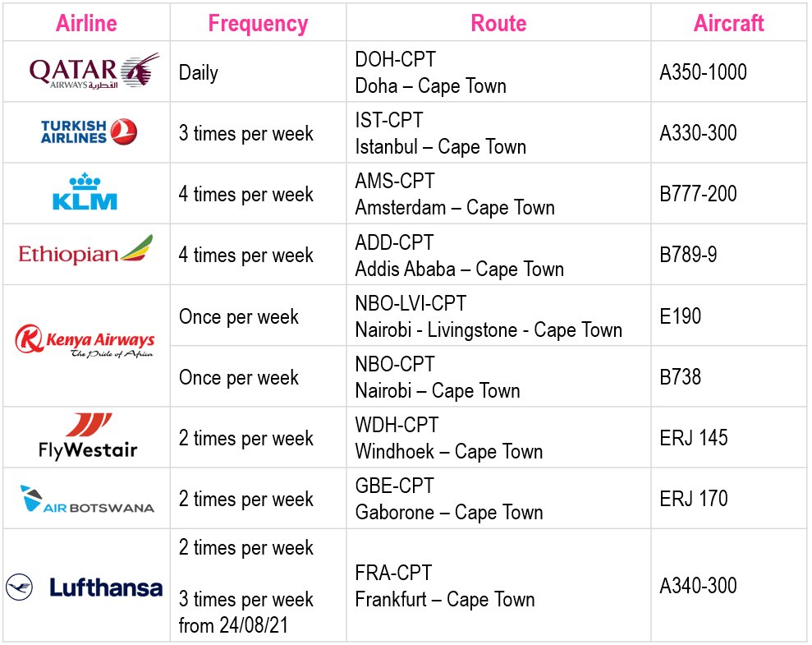This screenshot has height=645, width=812.
Task: Select the A350-1000 aircraft cell
Action: click(728, 71)
